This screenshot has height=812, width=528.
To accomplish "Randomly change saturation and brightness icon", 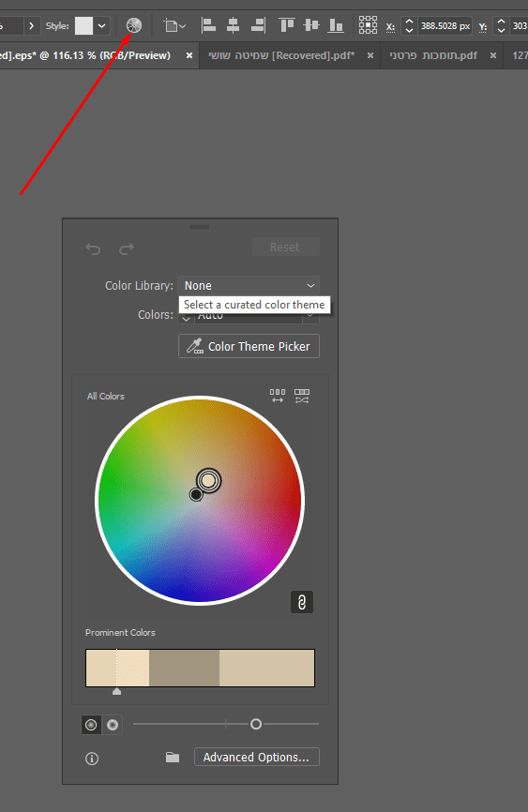I will click(x=302, y=397).
